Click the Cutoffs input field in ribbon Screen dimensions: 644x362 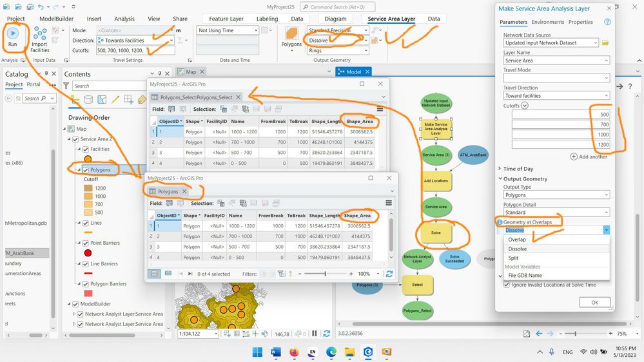pyautogui.click(x=135, y=50)
